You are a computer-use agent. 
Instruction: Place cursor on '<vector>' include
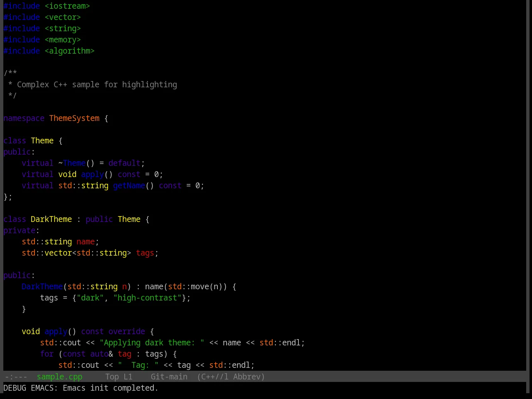tap(63, 17)
